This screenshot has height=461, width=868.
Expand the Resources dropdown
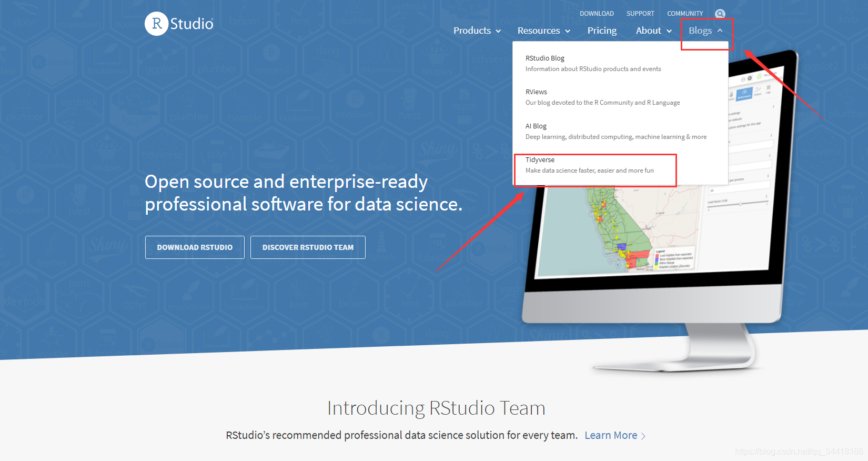(x=544, y=31)
